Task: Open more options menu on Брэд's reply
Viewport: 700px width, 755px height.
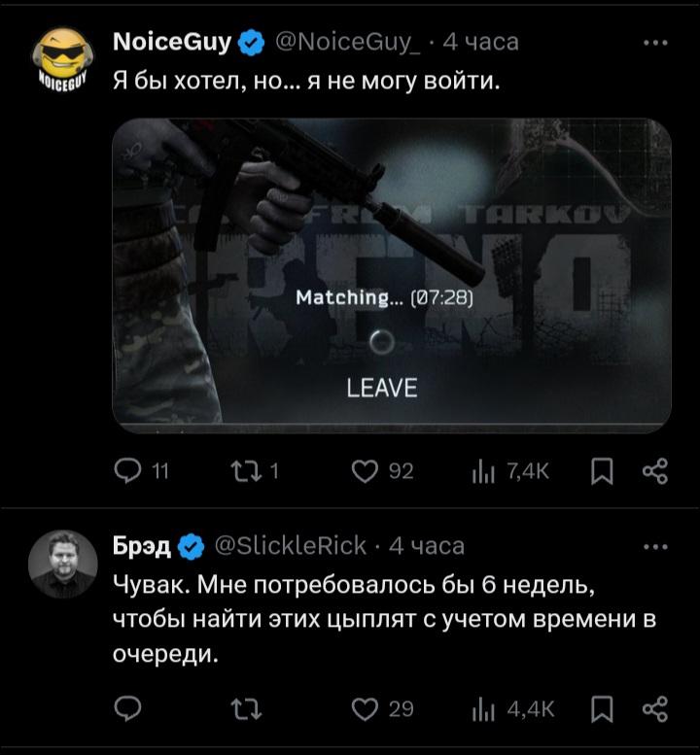Action: tap(655, 546)
